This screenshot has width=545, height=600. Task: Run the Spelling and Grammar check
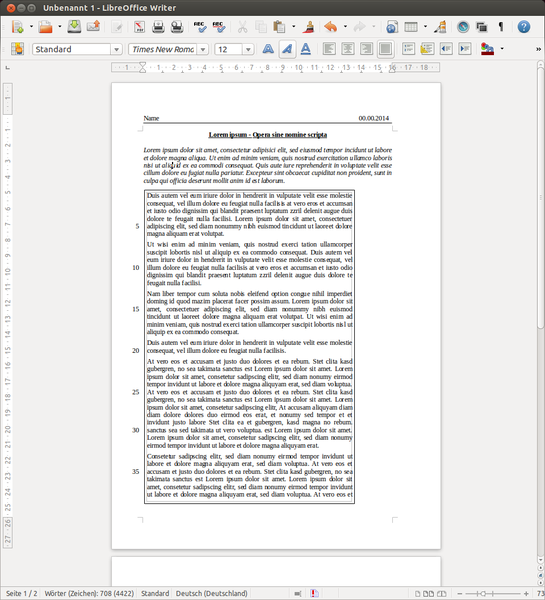click(x=200, y=27)
